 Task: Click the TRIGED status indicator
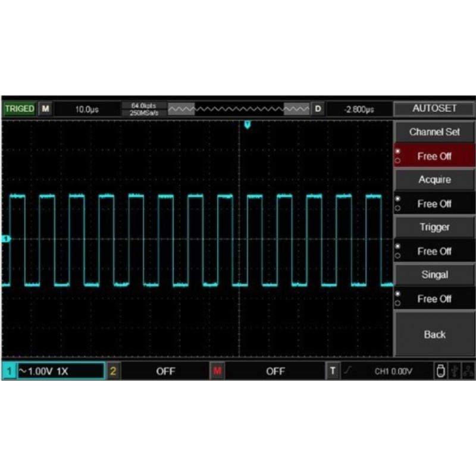[20, 109]
